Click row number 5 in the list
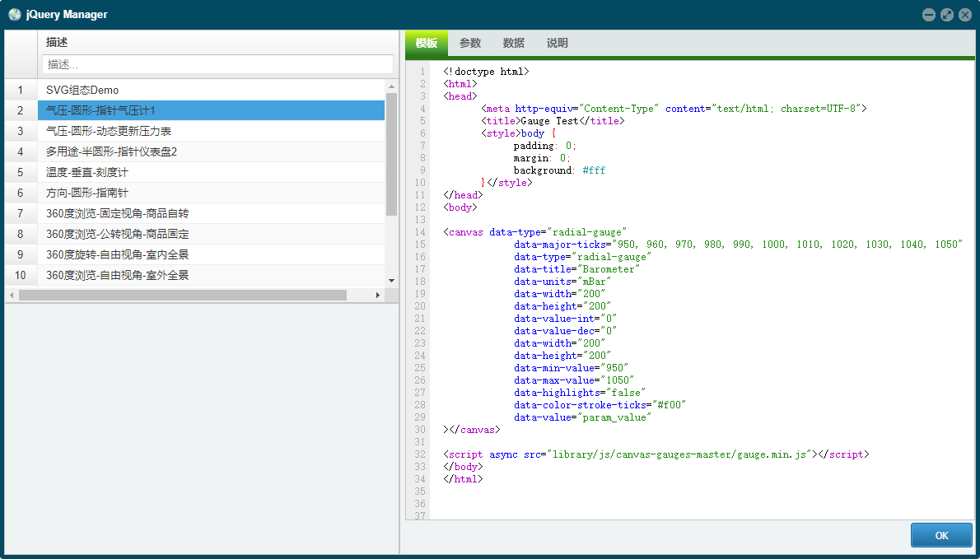980x559 pixels. [21, 172]
